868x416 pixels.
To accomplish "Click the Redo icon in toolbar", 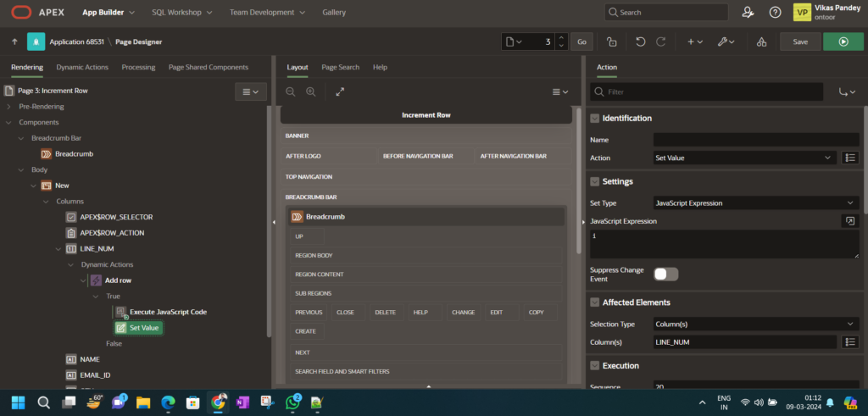I will pyautogui.click(x=661, y=42).
